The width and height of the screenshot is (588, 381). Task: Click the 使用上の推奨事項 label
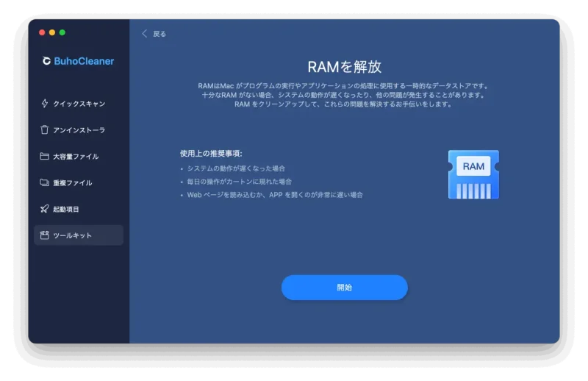coord(211,154)
